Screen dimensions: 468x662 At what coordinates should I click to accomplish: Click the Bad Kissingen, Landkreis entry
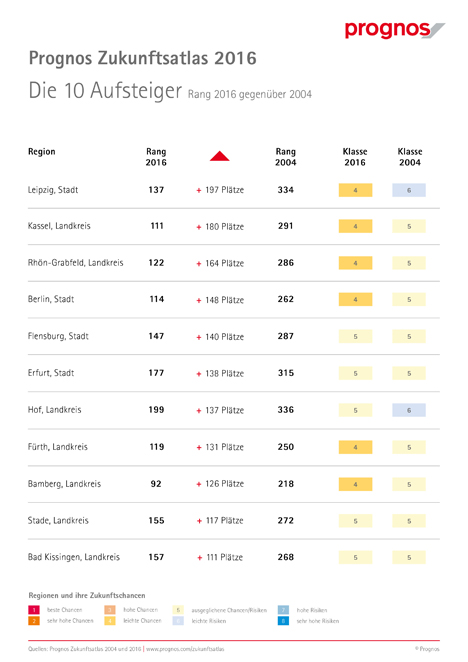coord(74,557)
